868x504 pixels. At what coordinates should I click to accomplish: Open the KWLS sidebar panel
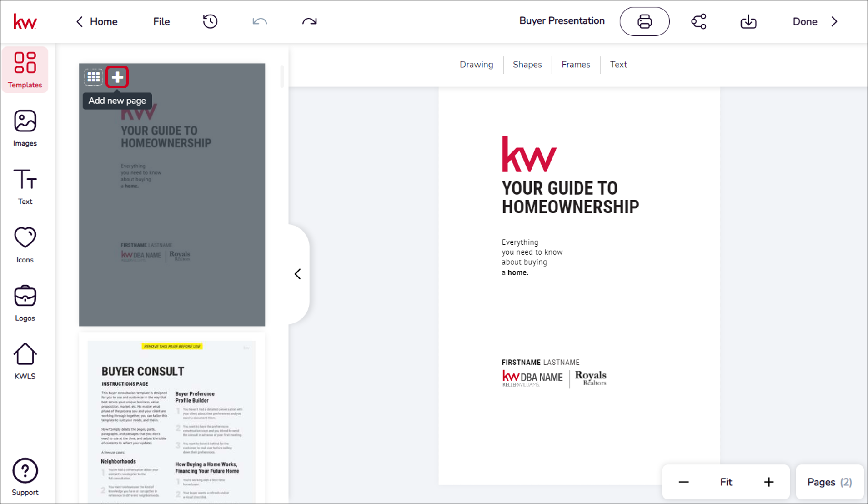point(25,361)
